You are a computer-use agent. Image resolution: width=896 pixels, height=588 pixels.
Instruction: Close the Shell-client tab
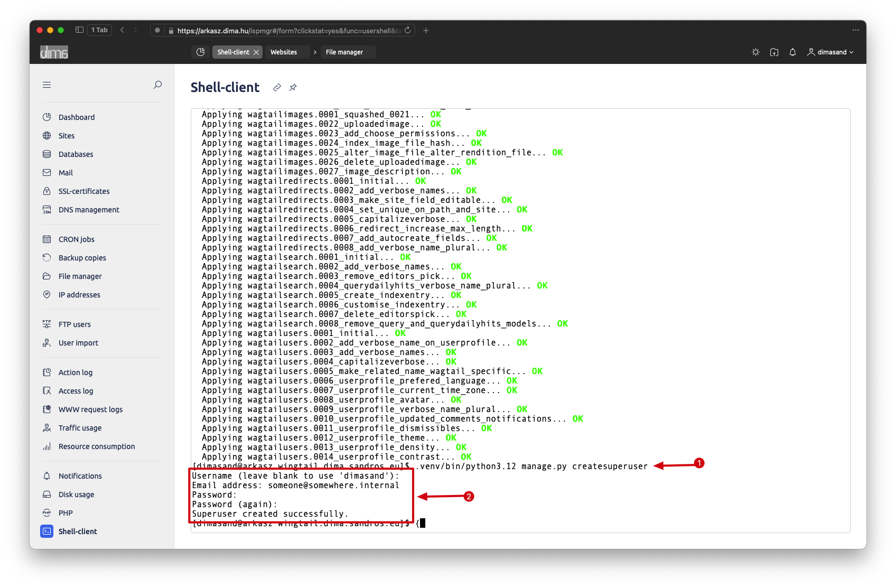pos(256,52)
